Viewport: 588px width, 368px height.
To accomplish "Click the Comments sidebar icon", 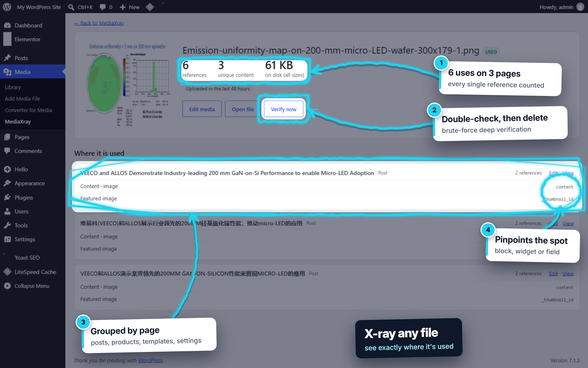I will [7, 151].
